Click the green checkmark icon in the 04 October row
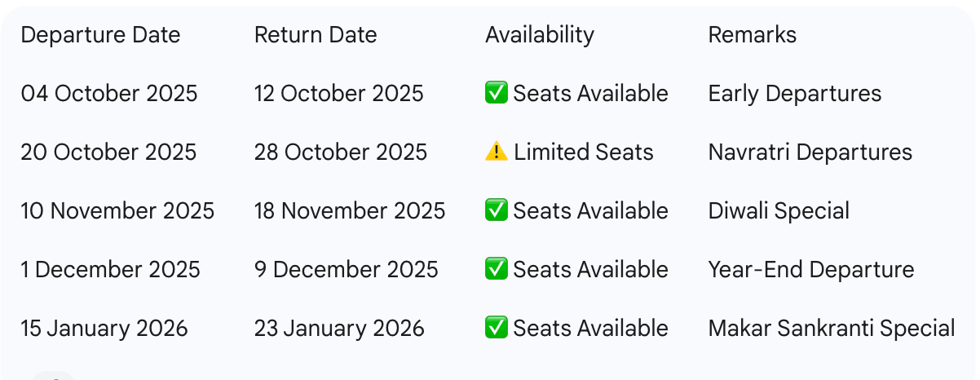Image resolution: width=980 pixels, height=380 pixels. click(496, 94)
